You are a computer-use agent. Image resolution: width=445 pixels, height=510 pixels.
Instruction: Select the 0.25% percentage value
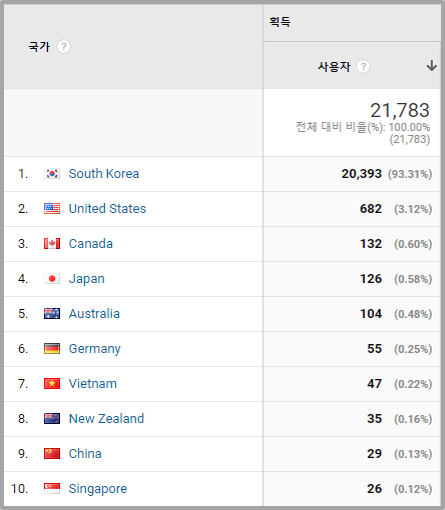coord(413,349)
